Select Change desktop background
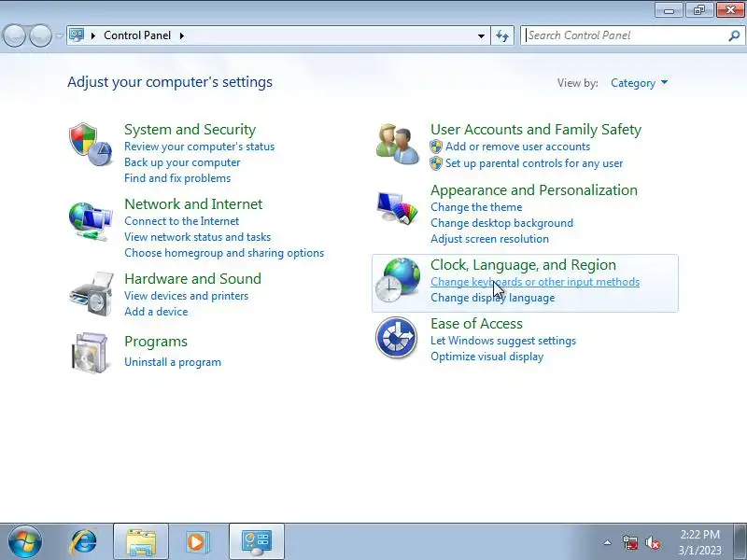Viewport: 747px width, 560px height. (501, 223)
